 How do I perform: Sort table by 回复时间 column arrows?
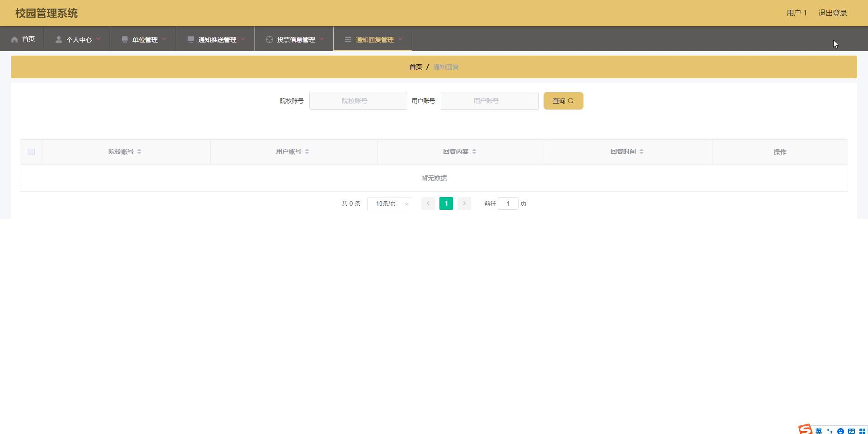click(x=642, y=152)
